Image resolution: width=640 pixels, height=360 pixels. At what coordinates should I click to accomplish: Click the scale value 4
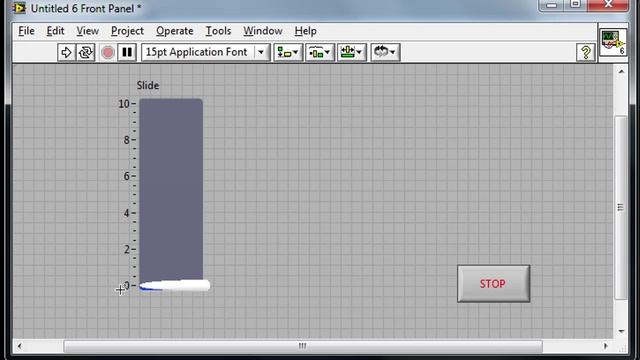click(127, 213)
